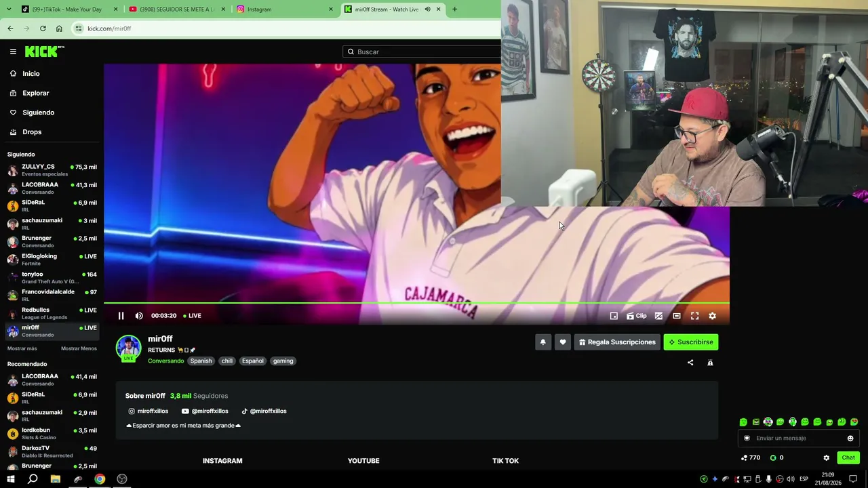Image resolution: width=868 pixels, height=488 pixels.
Task: Open @miroffxillos YouTube link
Action: [205, 411]
